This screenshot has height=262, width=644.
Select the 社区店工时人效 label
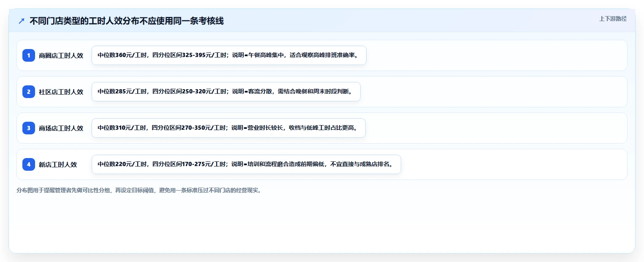61,92
